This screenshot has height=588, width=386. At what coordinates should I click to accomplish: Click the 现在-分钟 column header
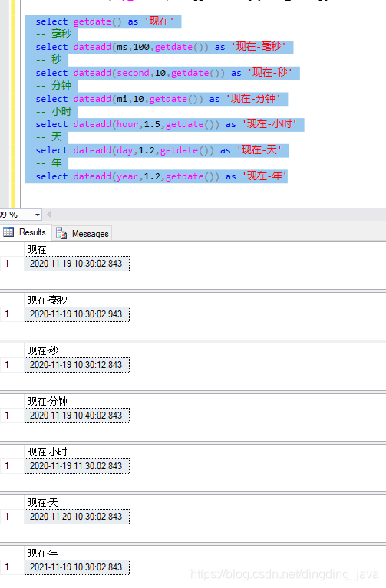coord(77,402)
